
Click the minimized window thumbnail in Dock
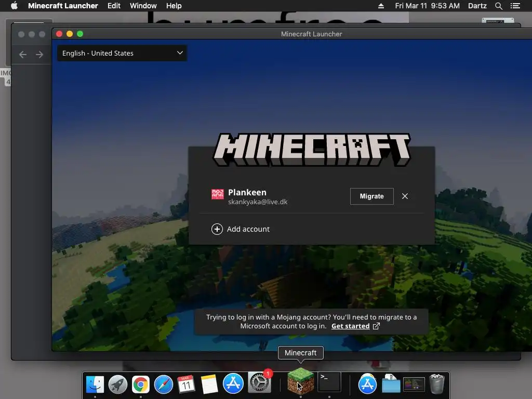click(x=414, y=384)
